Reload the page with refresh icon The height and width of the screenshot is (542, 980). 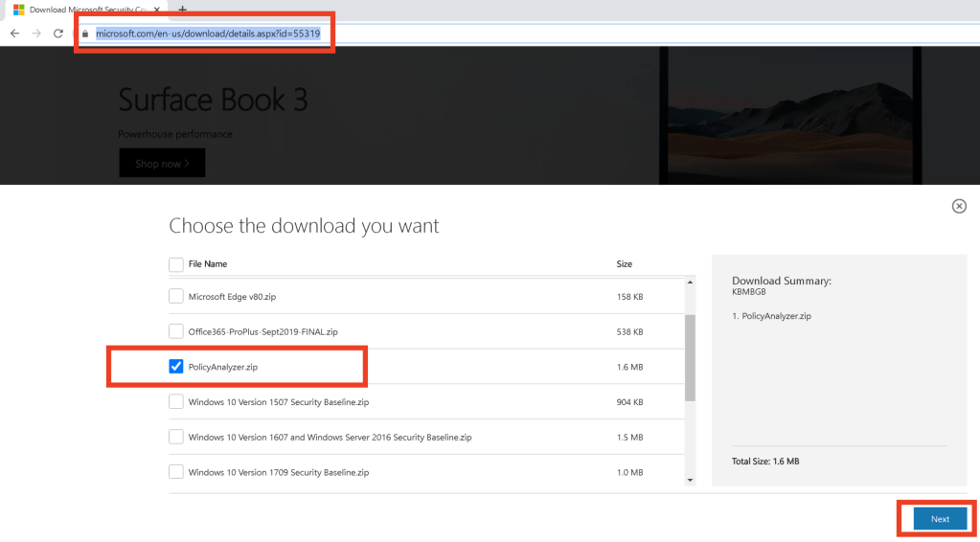pos(58,33)
